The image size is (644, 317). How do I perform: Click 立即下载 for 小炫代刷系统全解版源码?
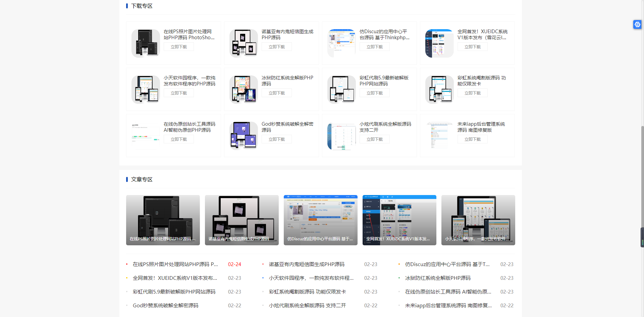pos(374,139)
